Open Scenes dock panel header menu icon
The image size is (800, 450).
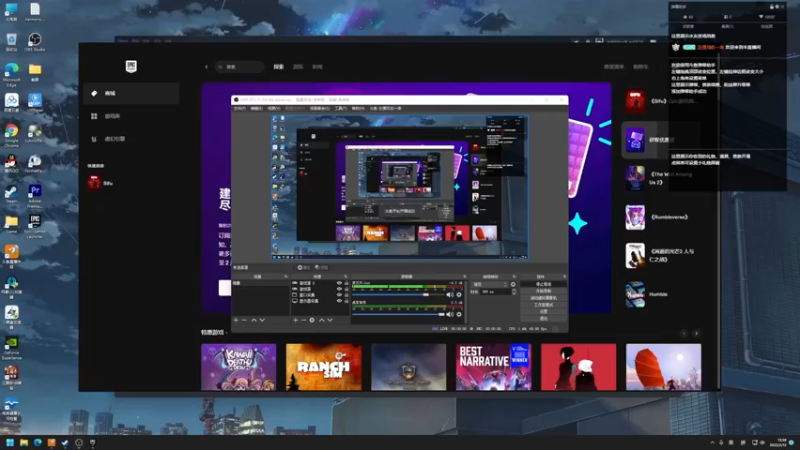[286, 277]
